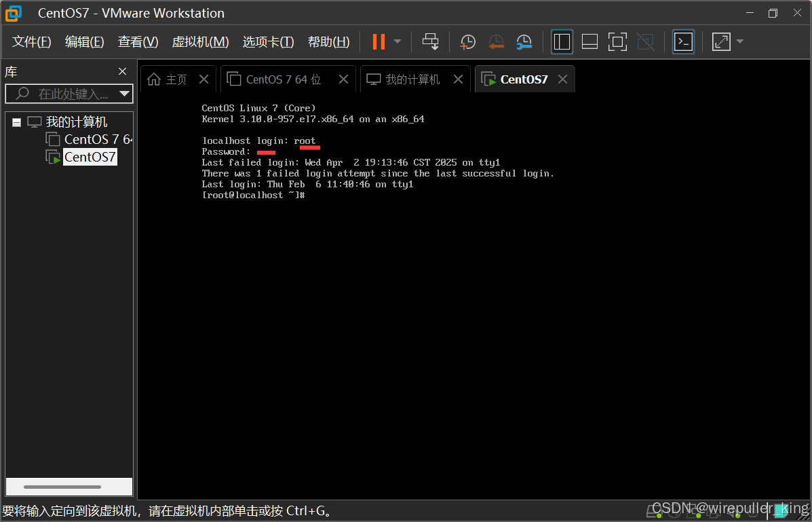The height and width of the screenshot is (522, 812).
Task: Select the active CentOS7 tab
Action: click(524, 79)
